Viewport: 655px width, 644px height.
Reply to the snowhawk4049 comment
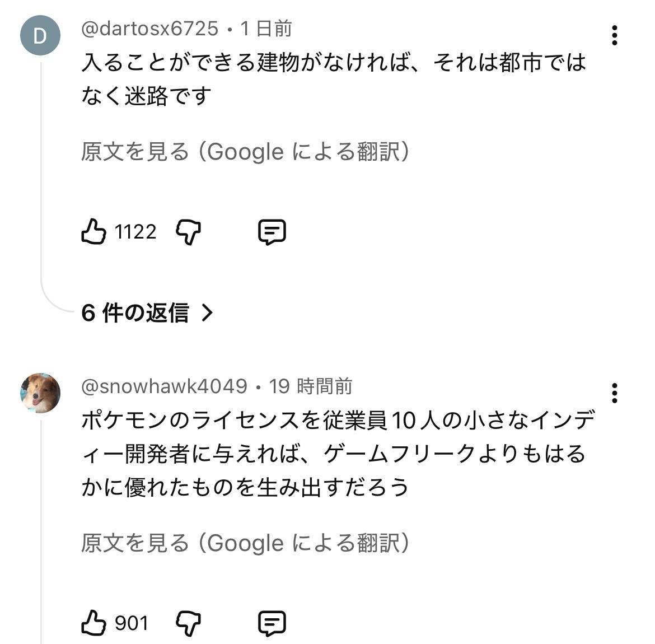tap(272, 623)
